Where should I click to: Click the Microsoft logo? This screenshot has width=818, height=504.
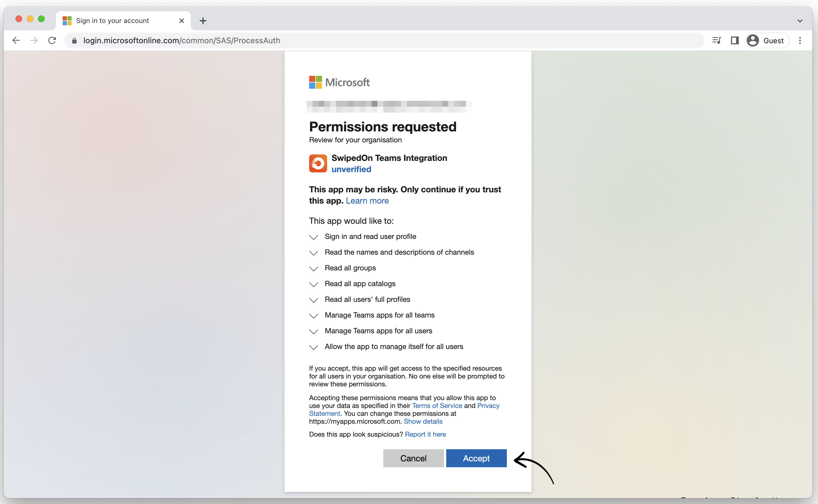coord(339,82)
